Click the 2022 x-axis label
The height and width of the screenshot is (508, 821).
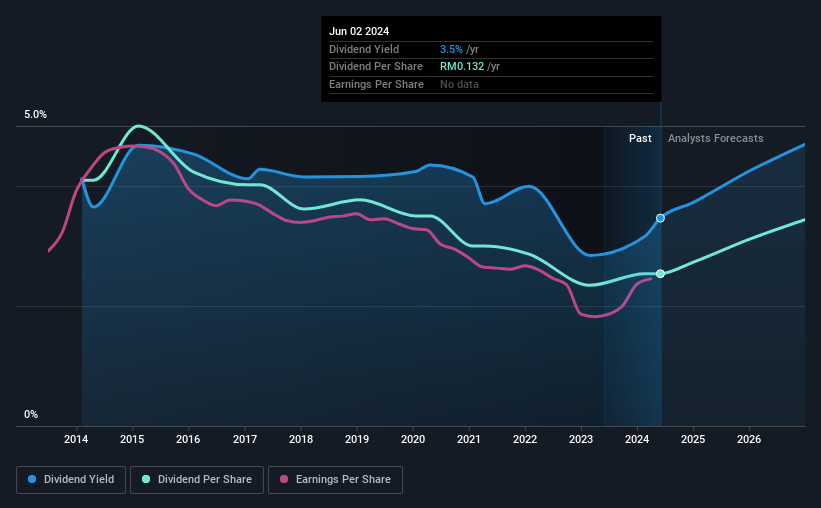click(x=525, y=439)
